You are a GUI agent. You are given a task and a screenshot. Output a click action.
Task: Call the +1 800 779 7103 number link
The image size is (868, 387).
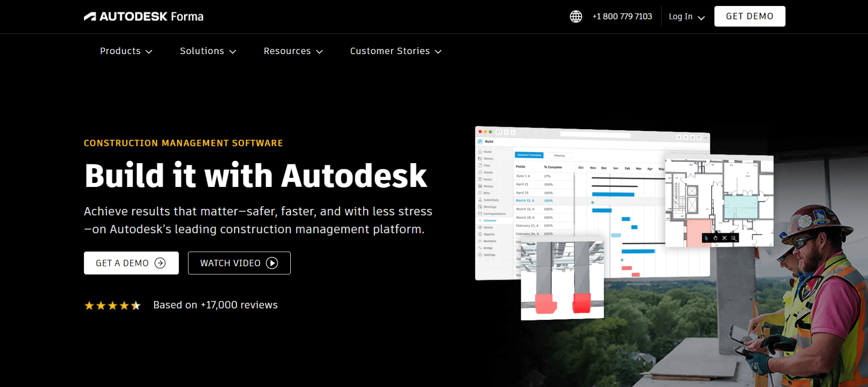pos(622,16)
